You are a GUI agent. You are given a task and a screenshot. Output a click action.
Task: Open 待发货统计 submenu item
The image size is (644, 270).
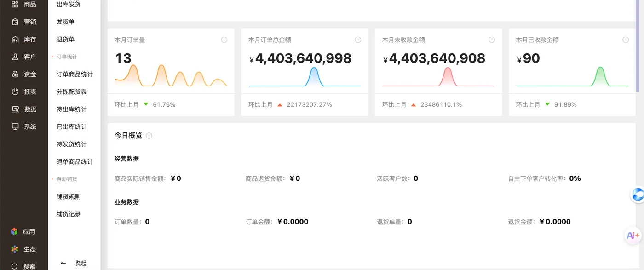click(72, 144)
